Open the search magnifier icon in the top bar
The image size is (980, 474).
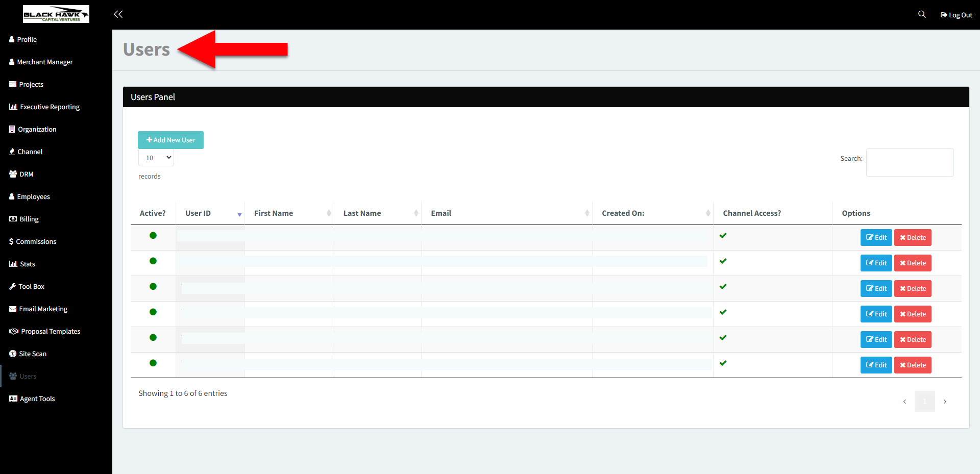922,14
